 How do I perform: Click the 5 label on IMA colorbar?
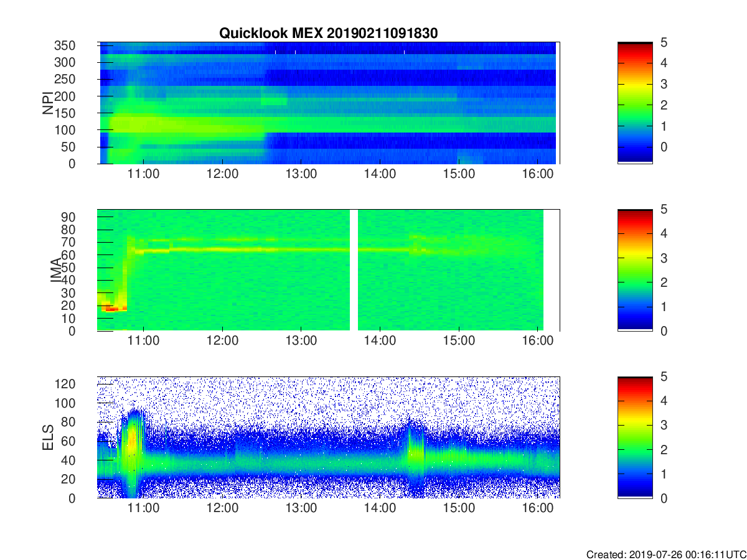click(664, 210)
